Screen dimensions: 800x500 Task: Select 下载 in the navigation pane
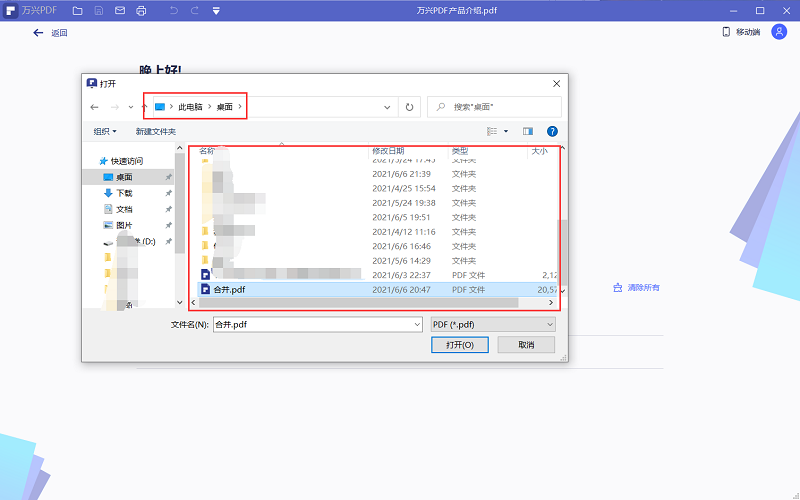pos(124,193)
